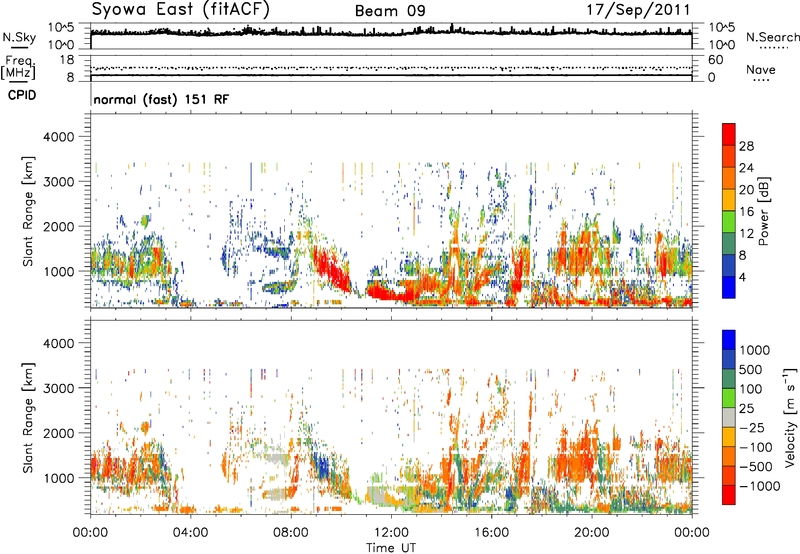Image resolution: width=800 pixels, height=554 pixels.
Task: Click the 'Velocity [m s-1]' colorbar label
Action: (790, 418)
